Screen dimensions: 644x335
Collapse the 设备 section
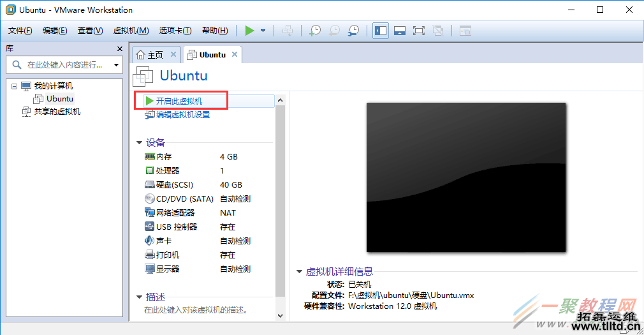point(139,143)
